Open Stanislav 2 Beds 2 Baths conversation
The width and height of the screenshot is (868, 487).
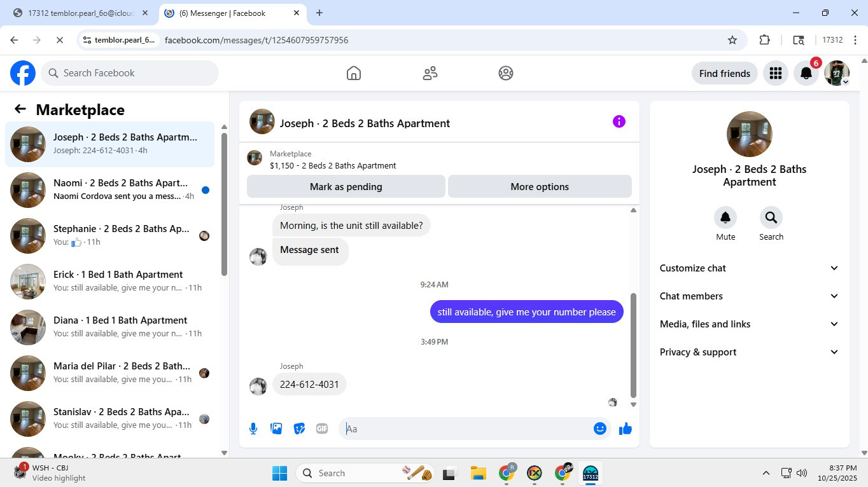(x=110, y=419)
